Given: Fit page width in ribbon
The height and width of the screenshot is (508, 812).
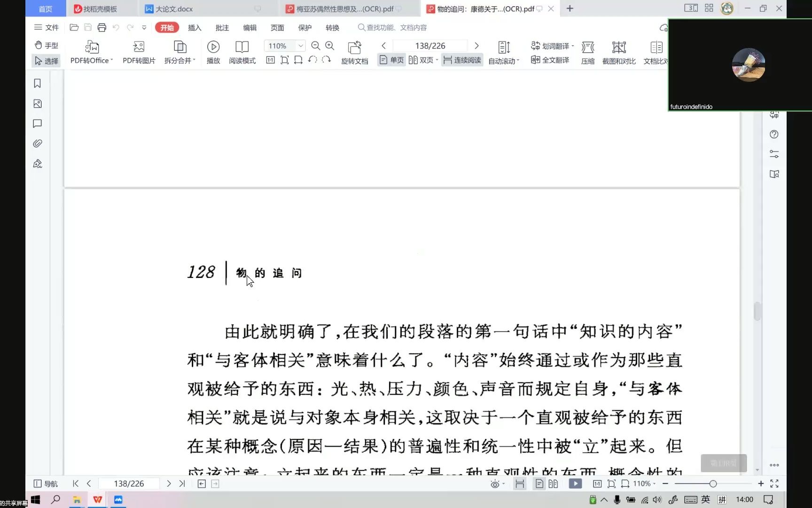Looking at the screenshot, I should (298, 60).
